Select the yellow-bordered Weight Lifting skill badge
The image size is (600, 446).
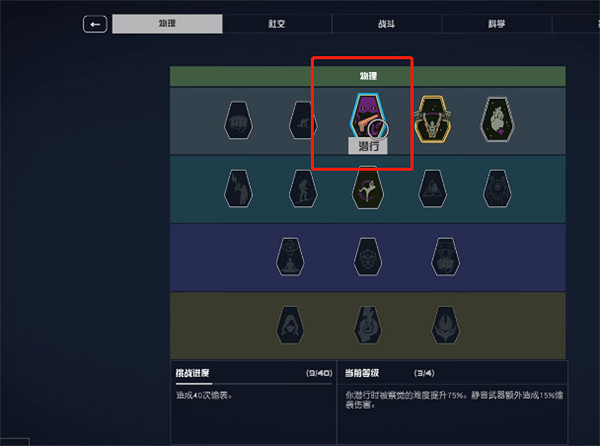(x=432, y=119)
